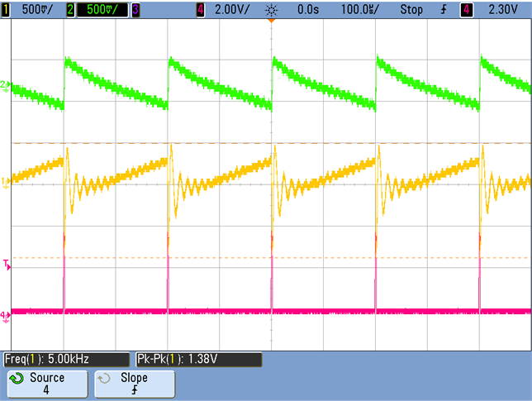Select the channel 2 indicator in status bar
Viewport: 532px width, 401px height.
pos(71,10)
